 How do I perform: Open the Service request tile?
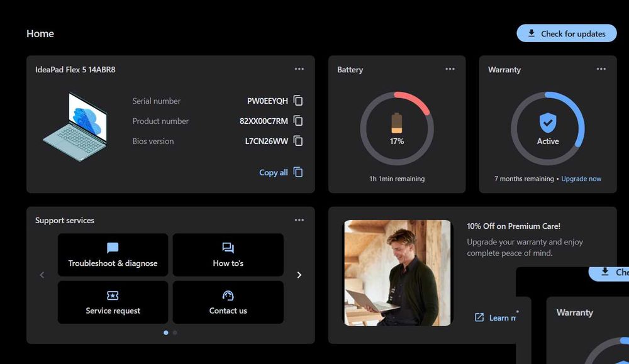113,302
